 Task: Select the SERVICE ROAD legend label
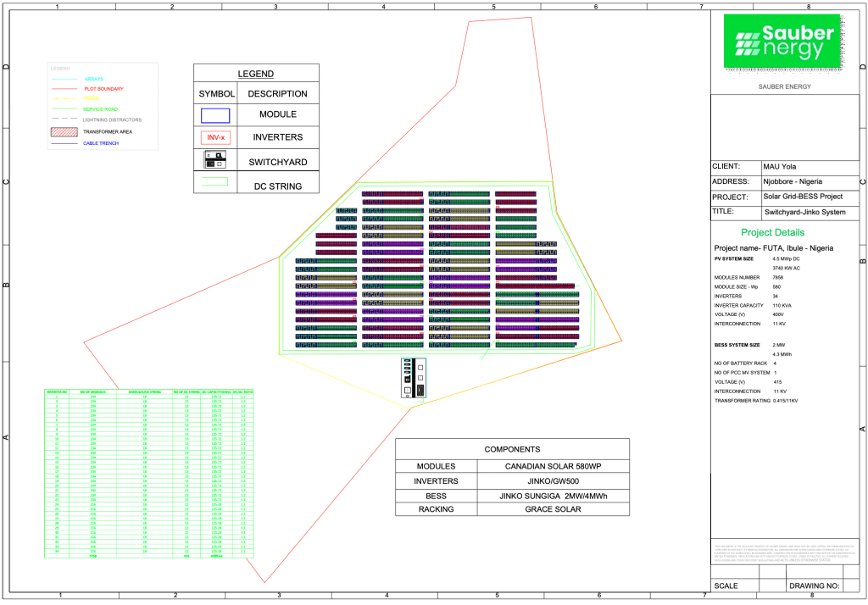(x=100, y=109)
